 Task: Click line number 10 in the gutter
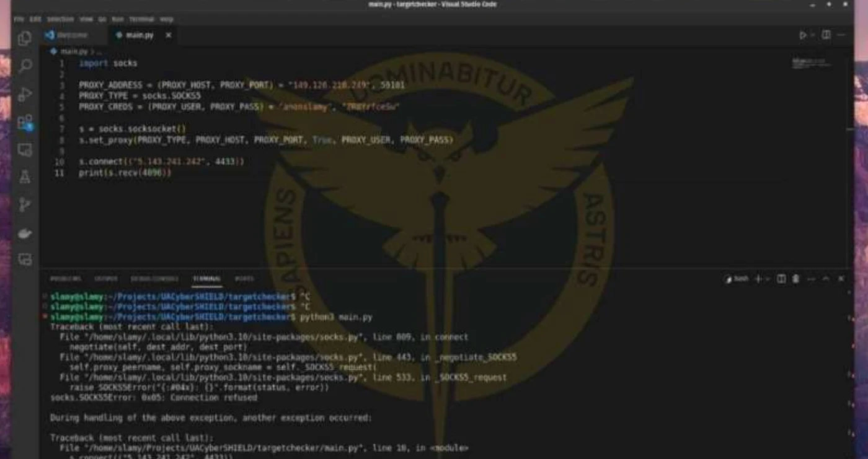pos(60,162)
